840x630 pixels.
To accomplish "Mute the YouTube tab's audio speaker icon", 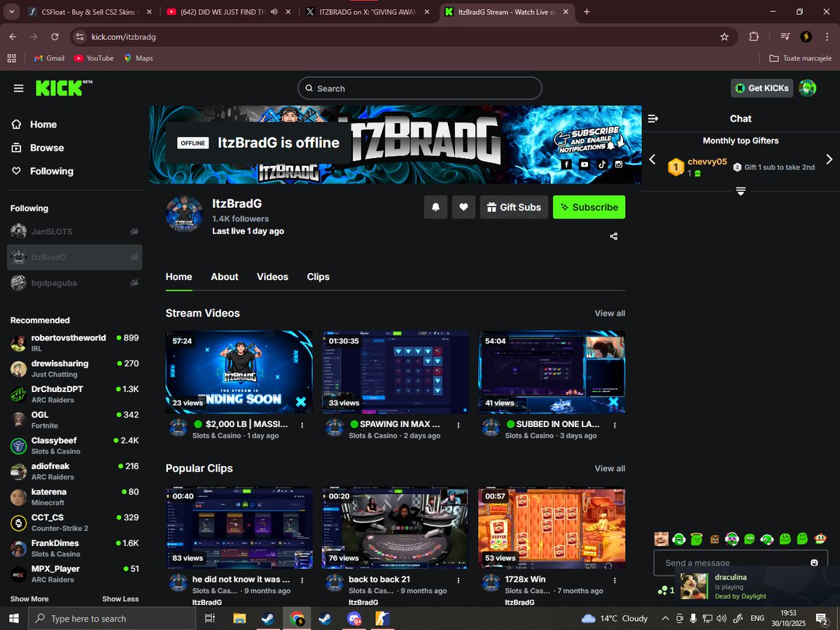I will click(274, 12).
